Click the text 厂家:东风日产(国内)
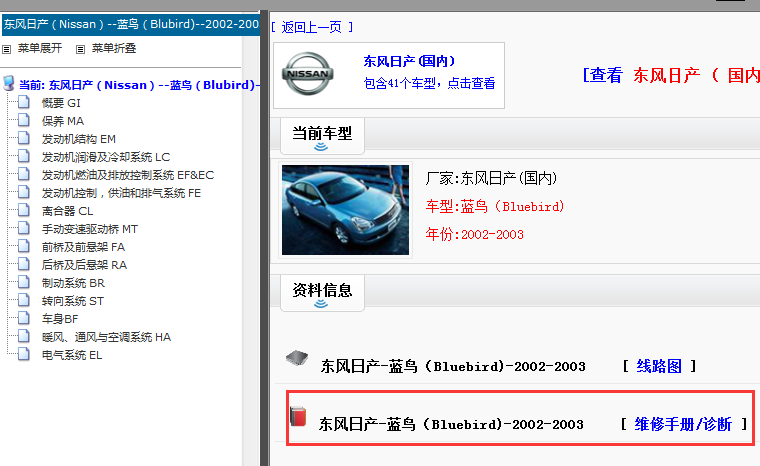The width and height of the screenshot is (760, 466). click(x=491, y=178)
